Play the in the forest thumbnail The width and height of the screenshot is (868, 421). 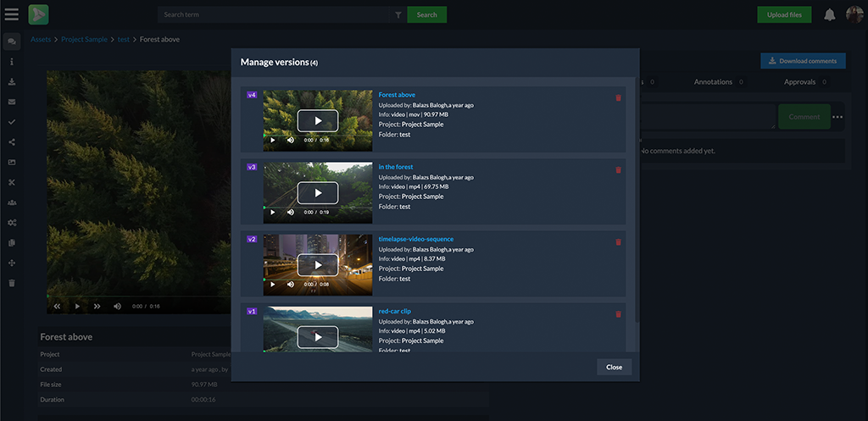pyautogui.click(x=318, y=192)
